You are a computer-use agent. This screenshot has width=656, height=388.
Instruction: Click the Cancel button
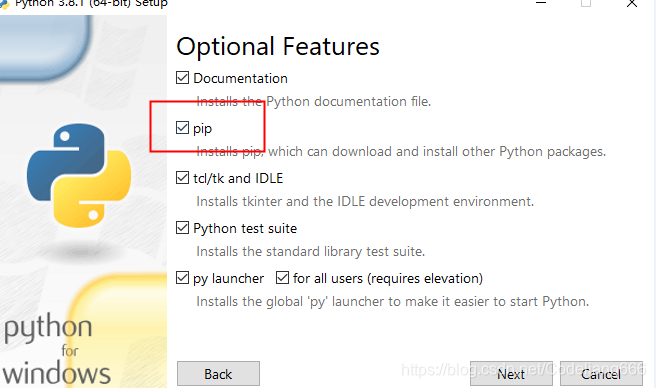pos(601,374)
